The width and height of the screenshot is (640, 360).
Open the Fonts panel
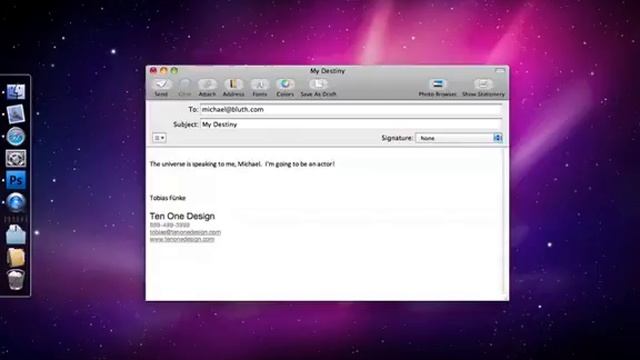click(260, 87)
